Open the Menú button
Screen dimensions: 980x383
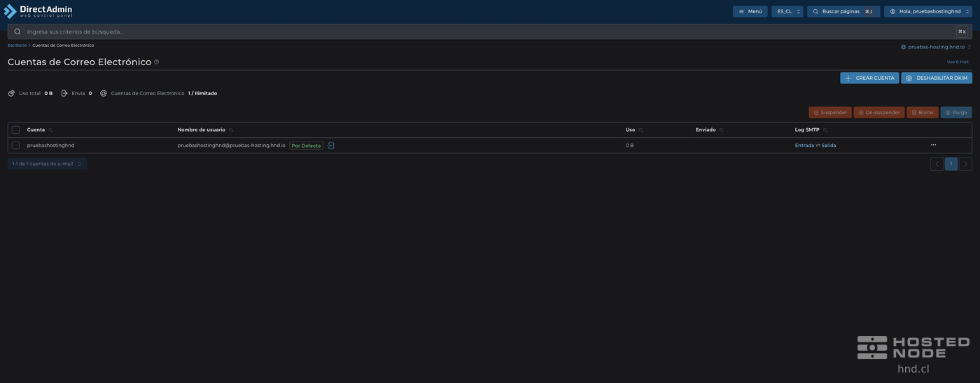click(750, 11)
